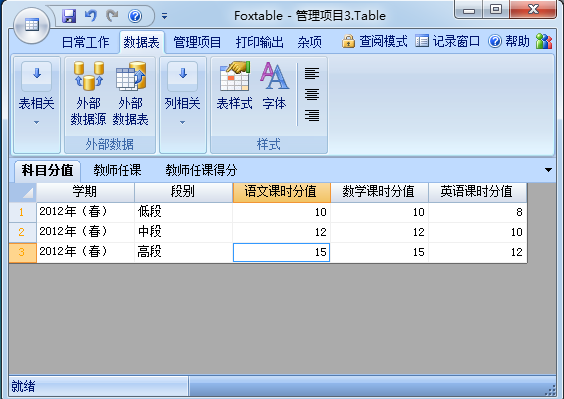Click the window resize grip in status bar

(551, 390)
